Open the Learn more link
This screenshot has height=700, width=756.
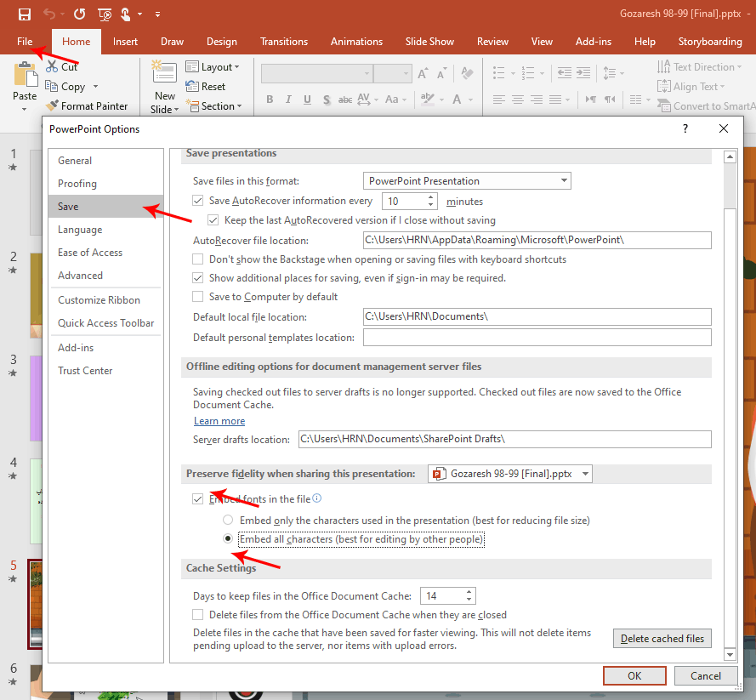click(219, 421)
